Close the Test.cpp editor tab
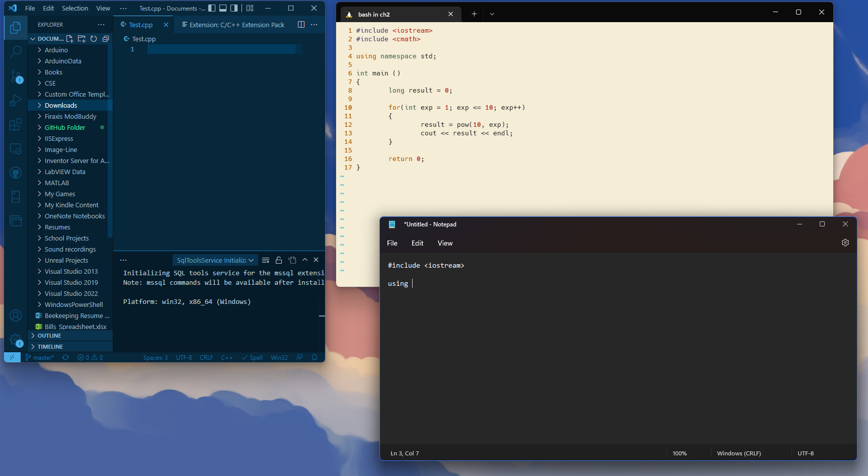 (x=166, y=25)
